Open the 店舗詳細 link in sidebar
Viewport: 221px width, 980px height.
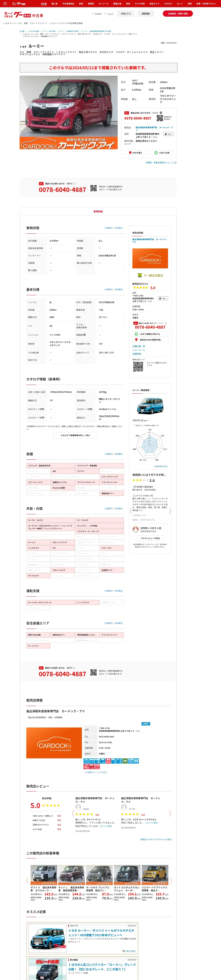tap(136, 354)
